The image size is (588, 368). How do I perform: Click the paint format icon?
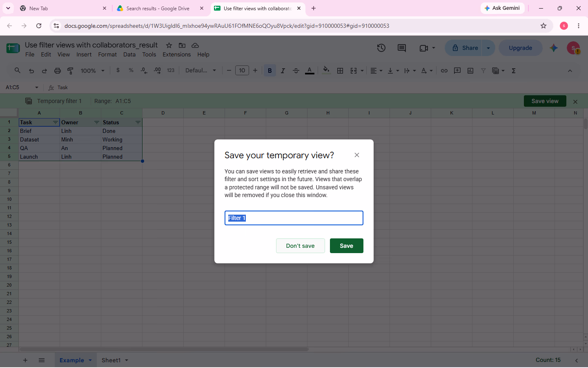click(71, 71)
